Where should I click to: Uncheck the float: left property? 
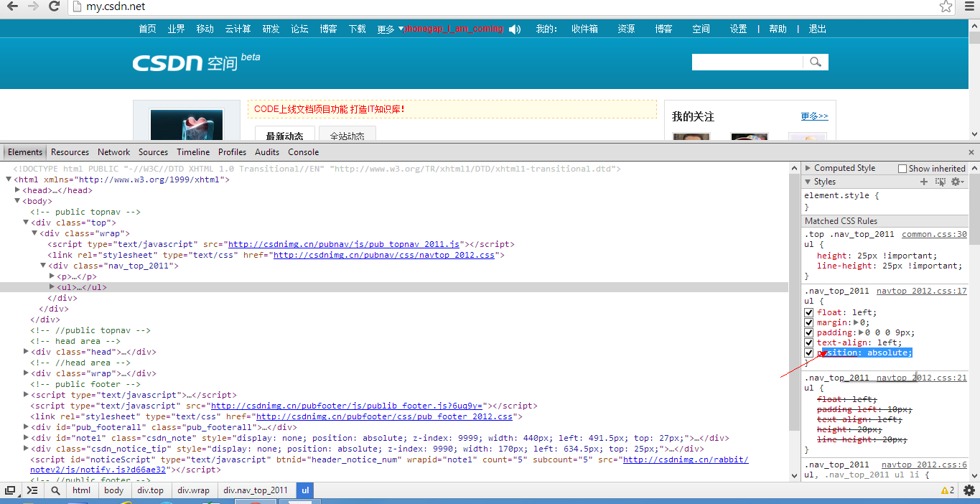pos(809,313)
